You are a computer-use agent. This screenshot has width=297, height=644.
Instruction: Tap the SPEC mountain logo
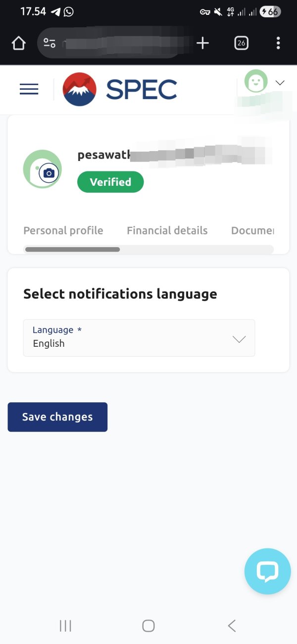(x=80, y=90)
